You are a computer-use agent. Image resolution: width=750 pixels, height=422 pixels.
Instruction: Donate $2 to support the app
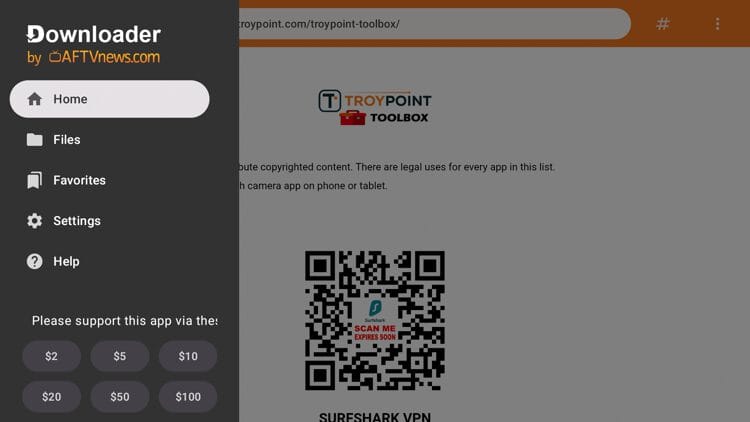pos(52,356)
